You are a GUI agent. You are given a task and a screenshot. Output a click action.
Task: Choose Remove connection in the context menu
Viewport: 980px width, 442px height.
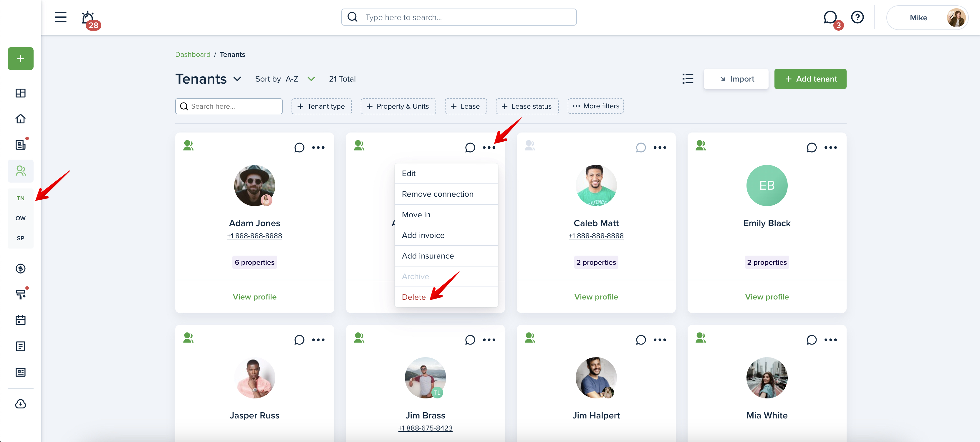pos(446,194)
